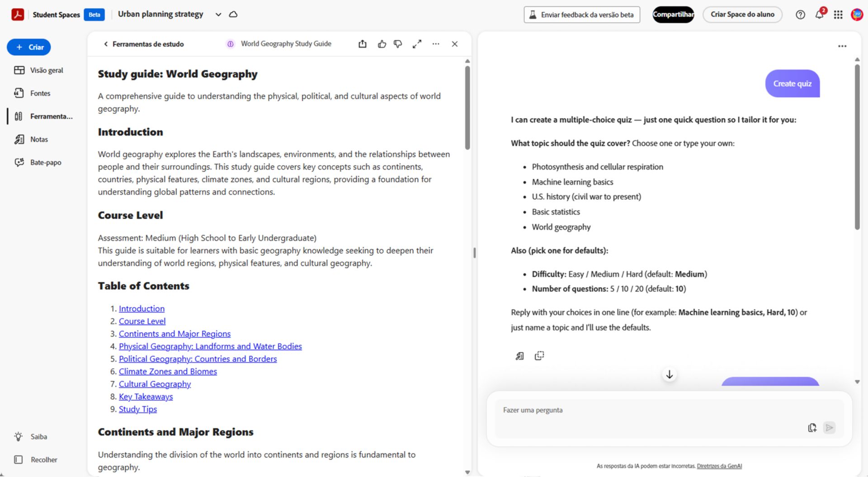Click the blue Criar button
This screenshot has width=868, height=477.
click(29, 47)
